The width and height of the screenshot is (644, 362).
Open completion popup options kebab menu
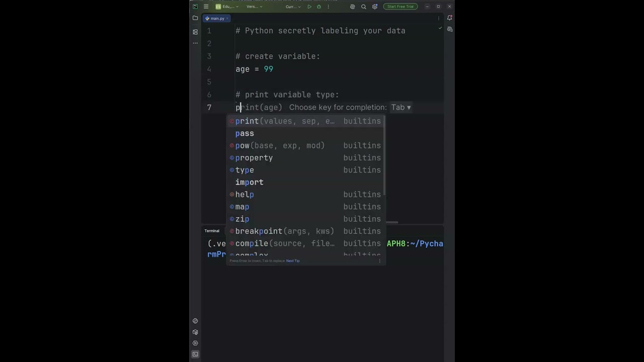[x=380, y=261]
